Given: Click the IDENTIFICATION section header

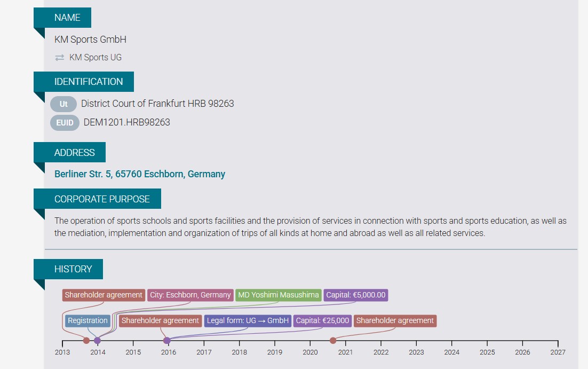Looking at the screenshot, I should pos(89,82).
